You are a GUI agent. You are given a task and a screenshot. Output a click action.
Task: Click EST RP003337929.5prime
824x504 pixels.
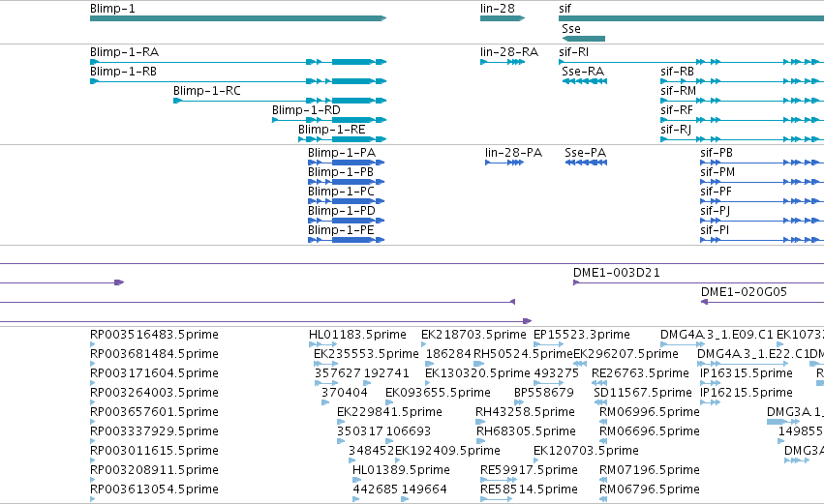point(154,431)
